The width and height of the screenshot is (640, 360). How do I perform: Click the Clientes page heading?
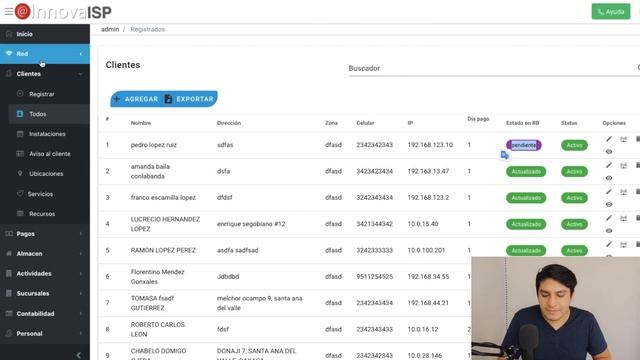coord(123,65)
